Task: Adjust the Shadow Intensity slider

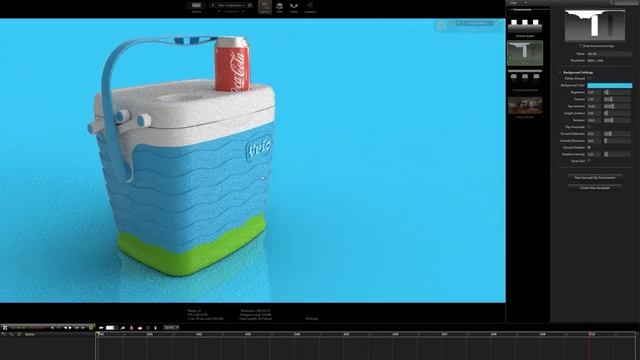Action: coord(617,154)
